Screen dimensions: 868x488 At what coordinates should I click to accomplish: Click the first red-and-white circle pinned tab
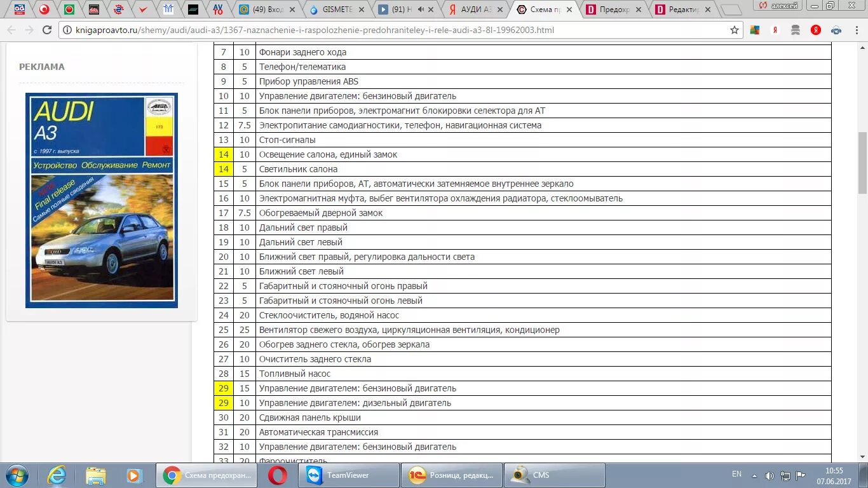(x=44, y=10)
